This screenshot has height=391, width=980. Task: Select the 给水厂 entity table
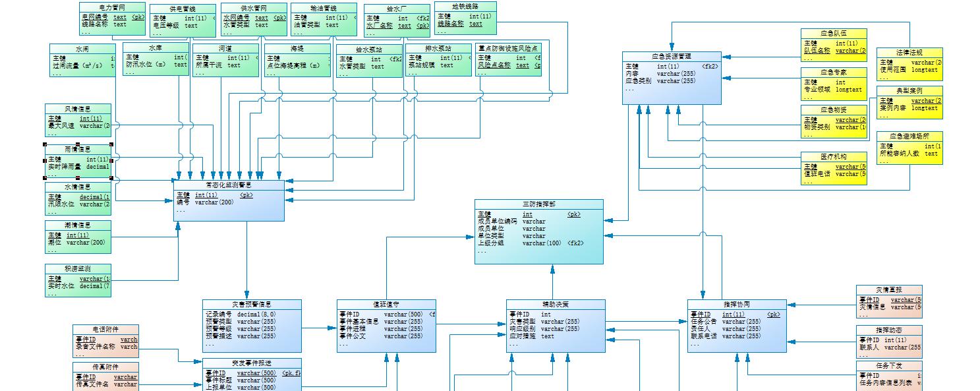pyautogui.click(x=397, y=21)
